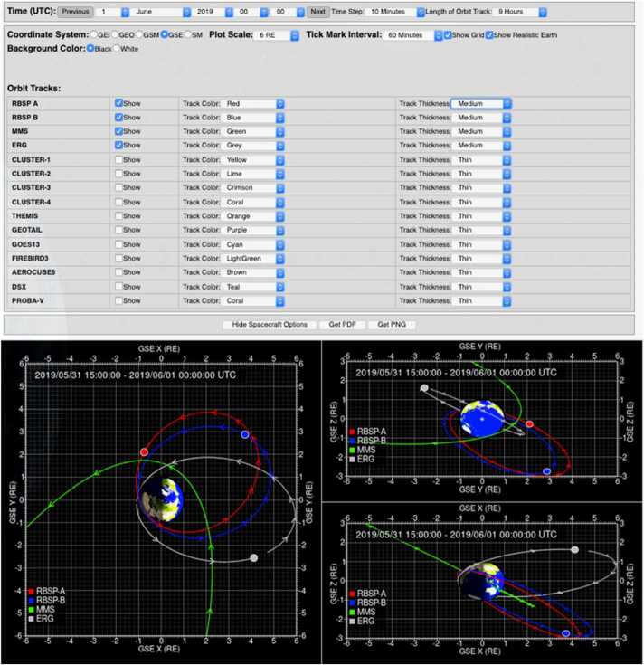
Task: Open the month dropdown showing June
Action: click(x=161, y=12)
